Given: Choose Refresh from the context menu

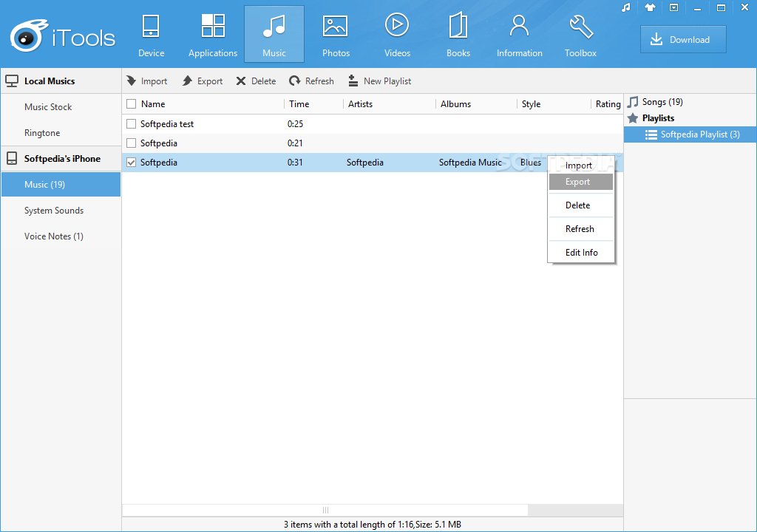Looking at the screenshot, I should point(581,229).
